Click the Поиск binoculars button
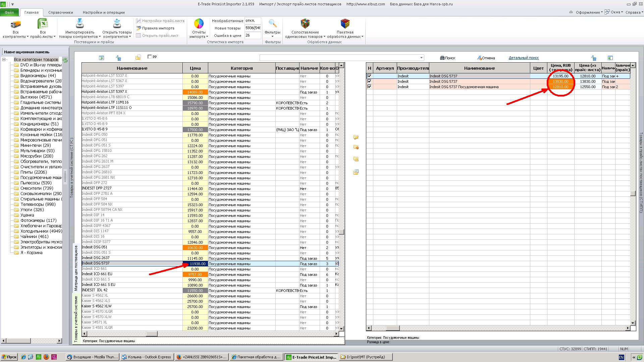Screen dimensions: 644x362 pos(448,58)
